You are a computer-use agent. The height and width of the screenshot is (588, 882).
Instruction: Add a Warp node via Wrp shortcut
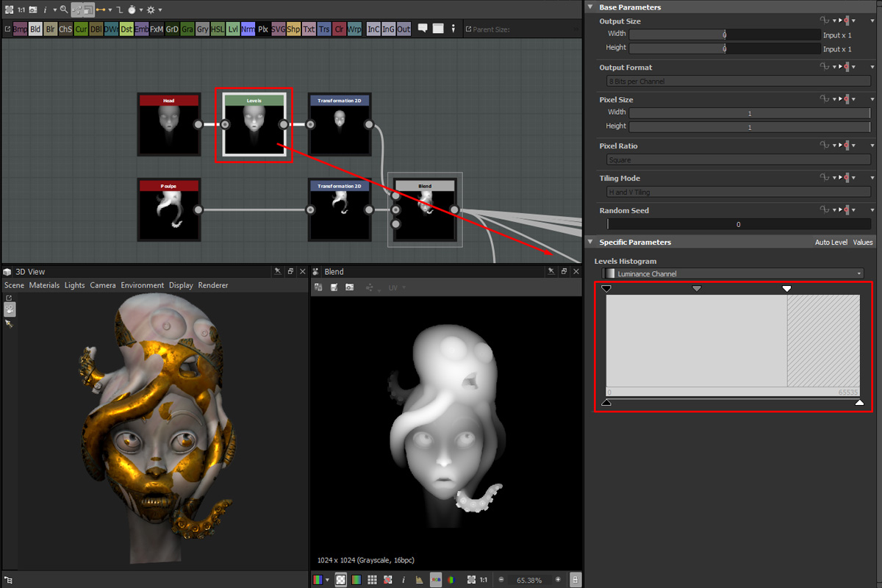coord(354,29)
